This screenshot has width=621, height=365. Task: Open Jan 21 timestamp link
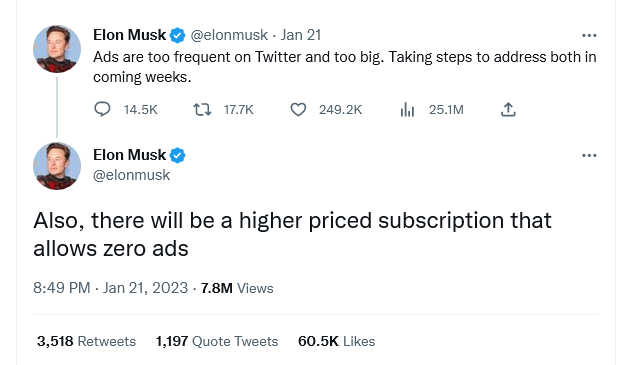[x=301, y=35]
